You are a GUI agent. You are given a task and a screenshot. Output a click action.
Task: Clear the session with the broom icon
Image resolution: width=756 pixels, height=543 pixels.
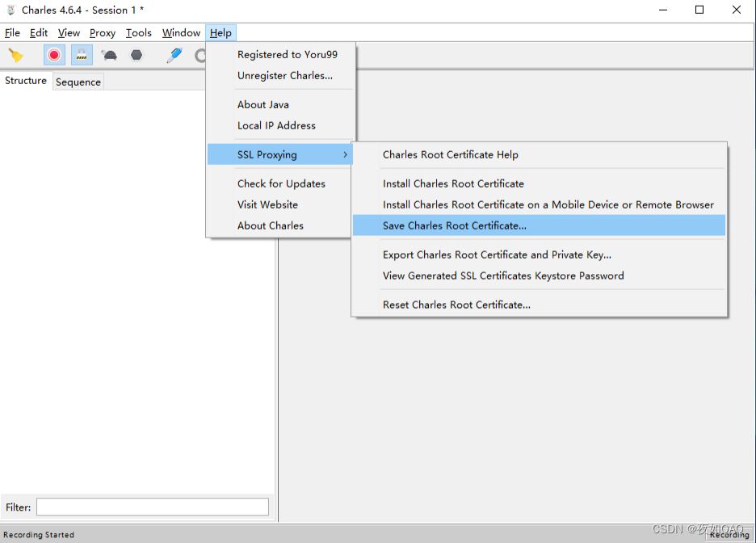[16, 56]
